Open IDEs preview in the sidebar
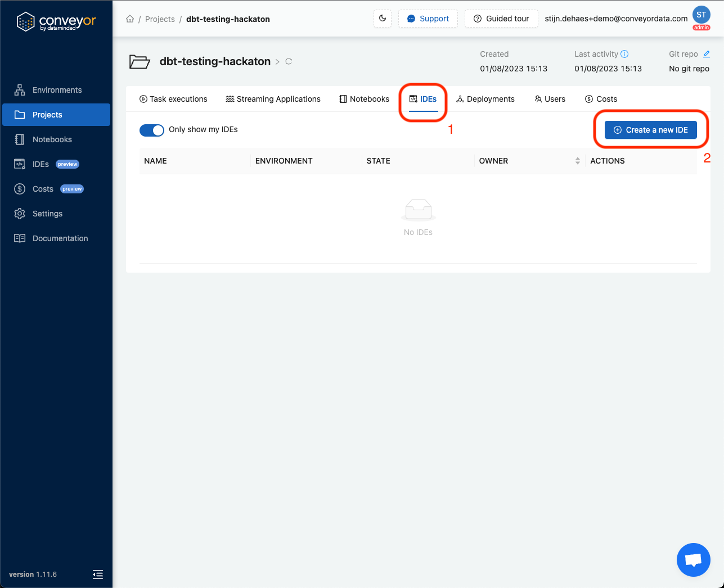The width and height of the screenshot is (724, 588). pos(56,164)
